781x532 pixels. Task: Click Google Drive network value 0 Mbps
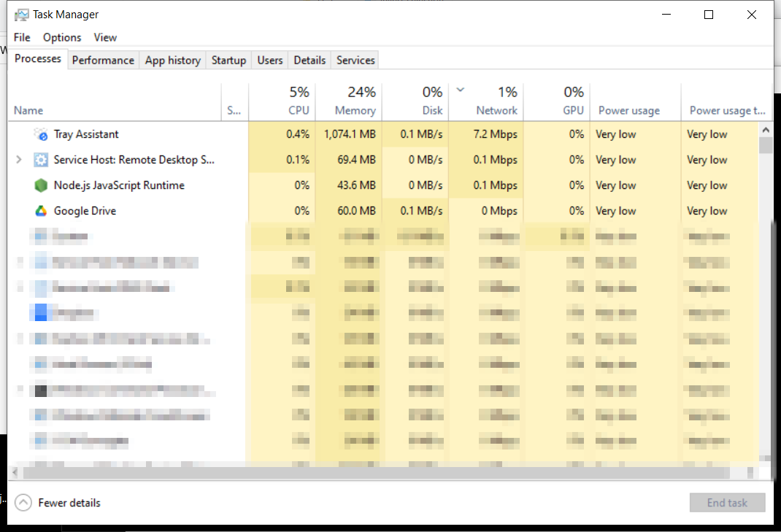tap(499, 211)
